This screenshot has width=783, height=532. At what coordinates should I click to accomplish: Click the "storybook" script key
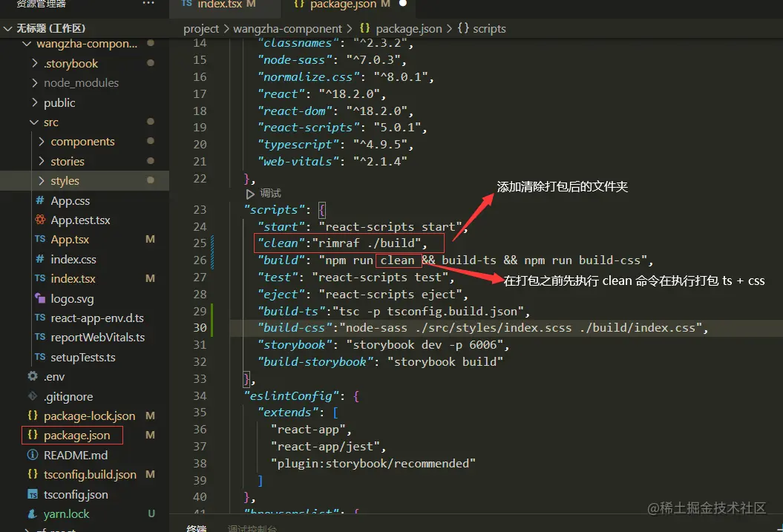[x=295, y=345]
